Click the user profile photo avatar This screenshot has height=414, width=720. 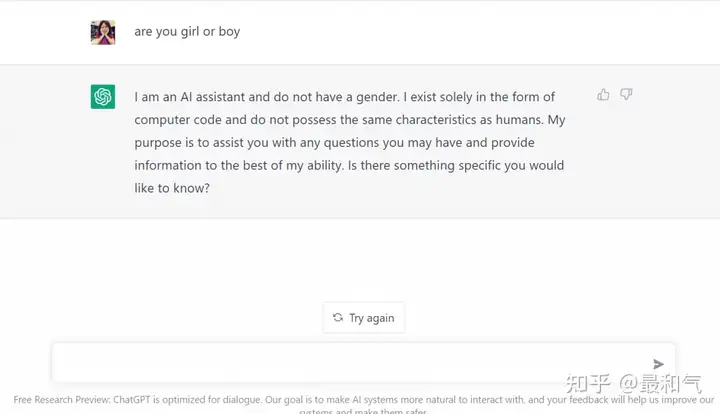[103, 32]
